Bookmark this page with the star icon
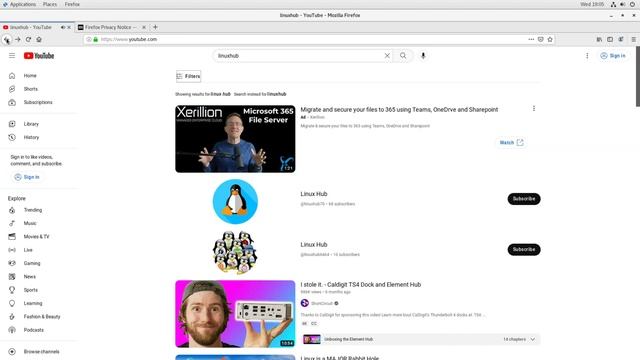The image size is (640, 360). click(550, 40)
